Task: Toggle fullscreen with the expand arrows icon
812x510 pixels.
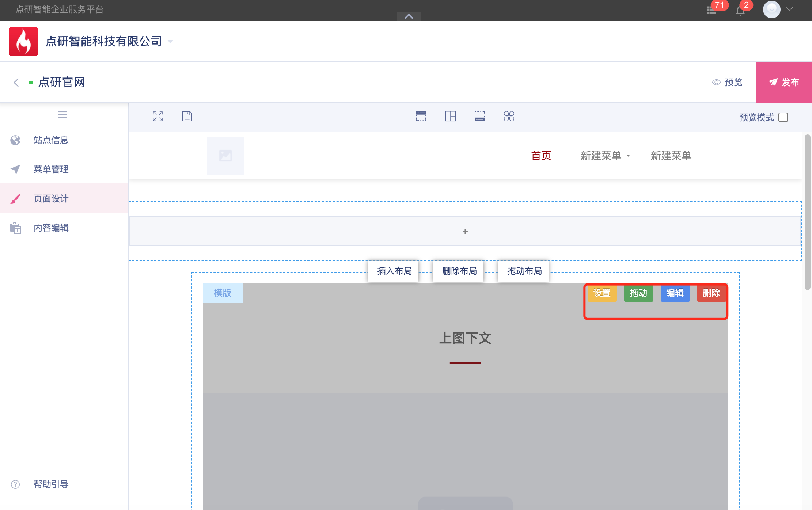Action: point(158,116)
